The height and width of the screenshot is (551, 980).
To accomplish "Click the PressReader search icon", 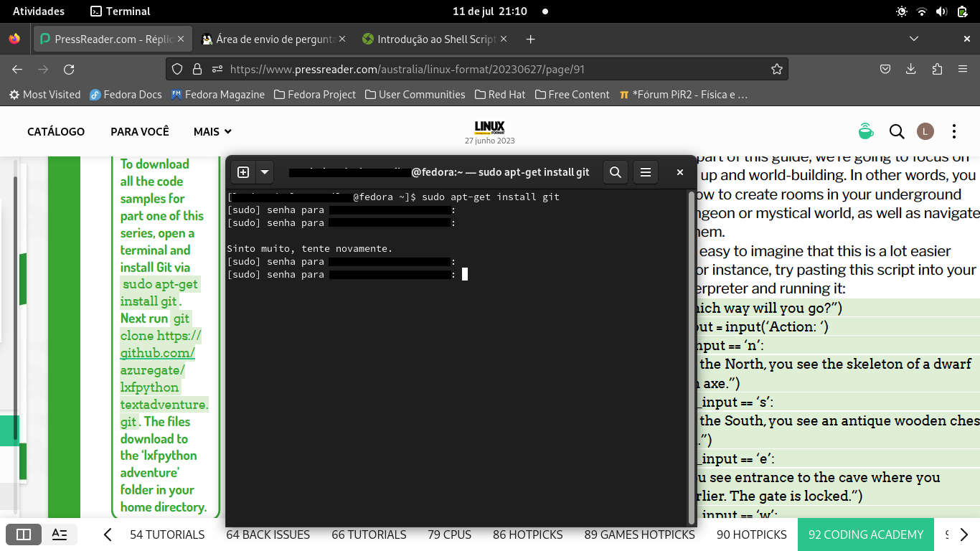I will click(897, 131).
